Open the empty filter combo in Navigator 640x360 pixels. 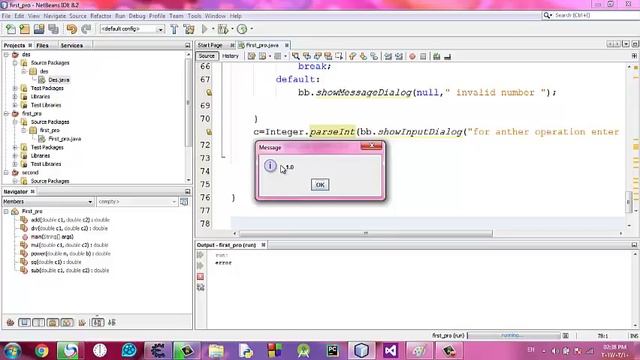[x=137, y=202]
